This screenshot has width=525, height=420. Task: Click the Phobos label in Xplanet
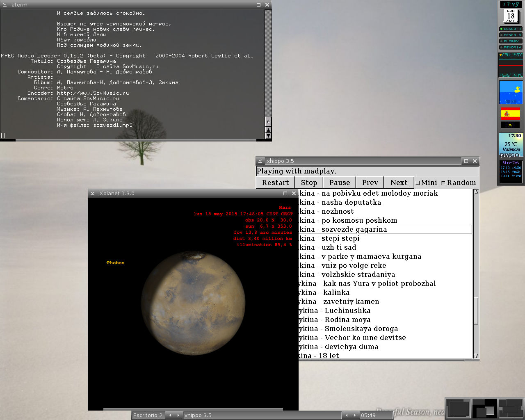pyautogui.click(x=115, y=262)
